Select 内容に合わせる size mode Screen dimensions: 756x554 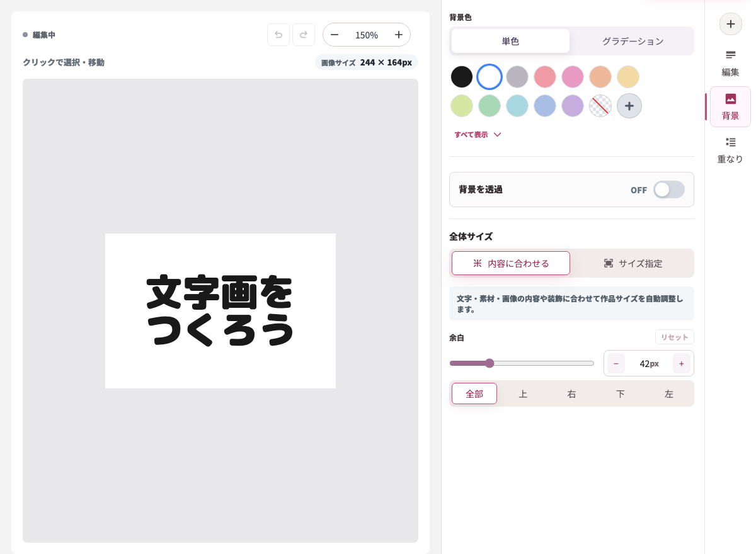(511, 263)
